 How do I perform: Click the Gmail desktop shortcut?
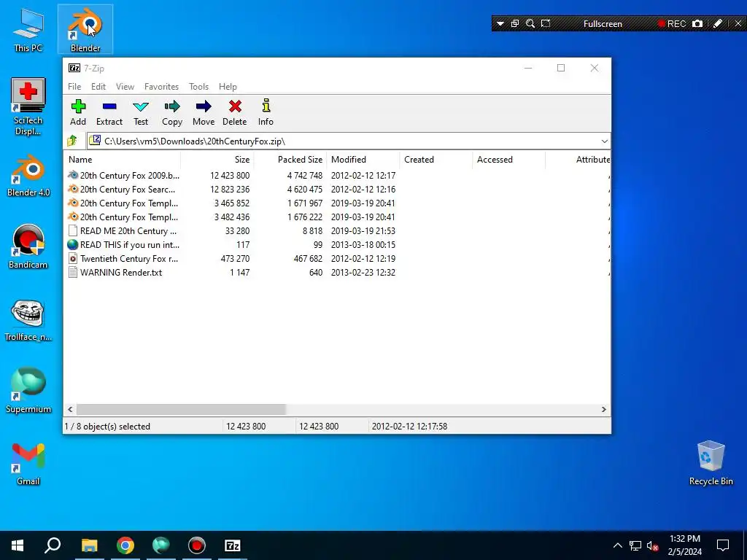click(28, 464)
